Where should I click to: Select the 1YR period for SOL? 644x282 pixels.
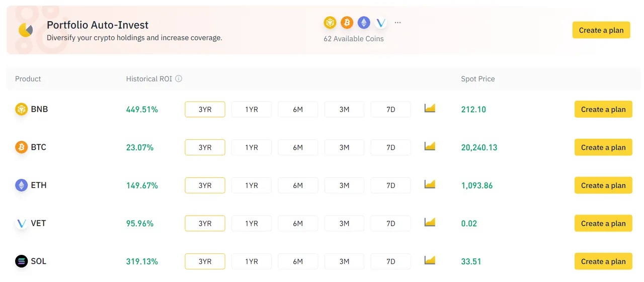tap(252, 261)
